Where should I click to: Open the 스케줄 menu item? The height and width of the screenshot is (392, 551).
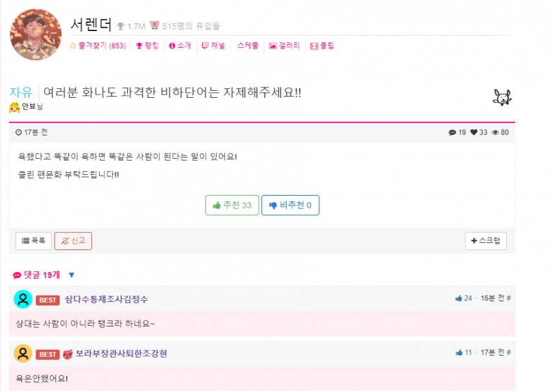[x=248, y=45]
